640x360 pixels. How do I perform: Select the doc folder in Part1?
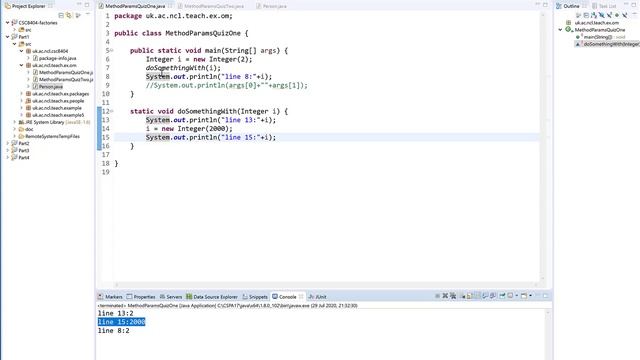point(29,129)
